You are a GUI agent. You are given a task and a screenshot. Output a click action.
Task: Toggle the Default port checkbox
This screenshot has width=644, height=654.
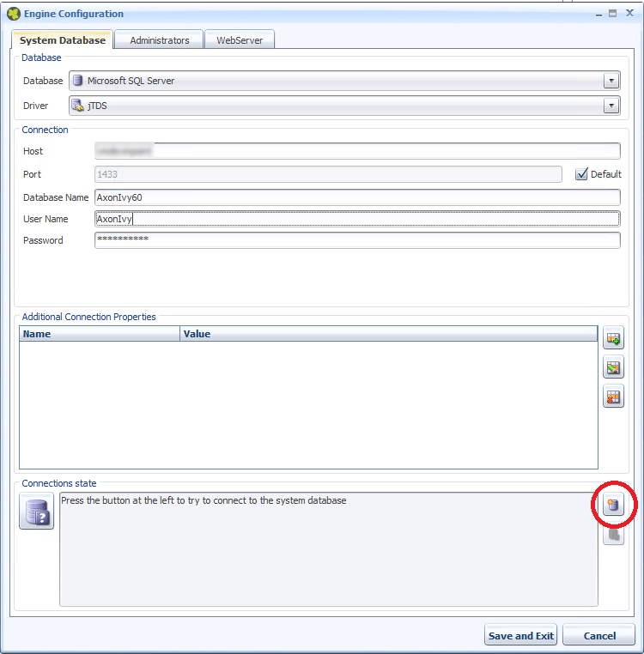pyautogui.click(x=581, y=174)
